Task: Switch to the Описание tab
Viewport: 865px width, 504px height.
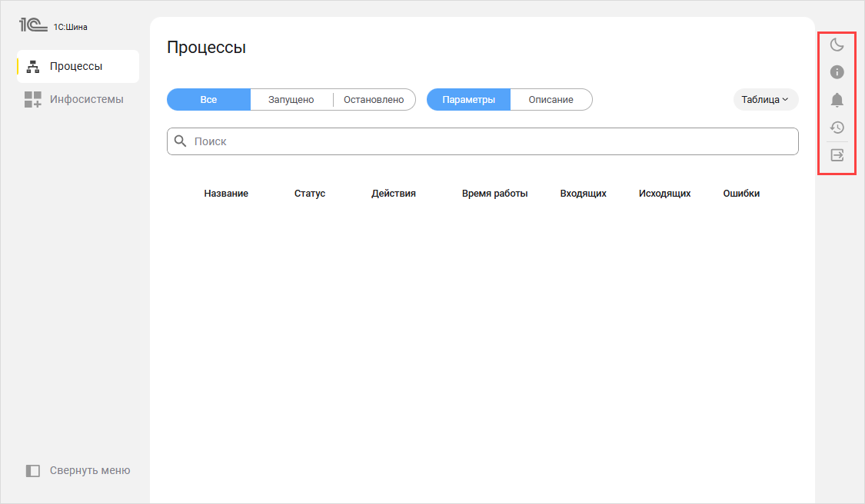Action: [x=551, y=99]
